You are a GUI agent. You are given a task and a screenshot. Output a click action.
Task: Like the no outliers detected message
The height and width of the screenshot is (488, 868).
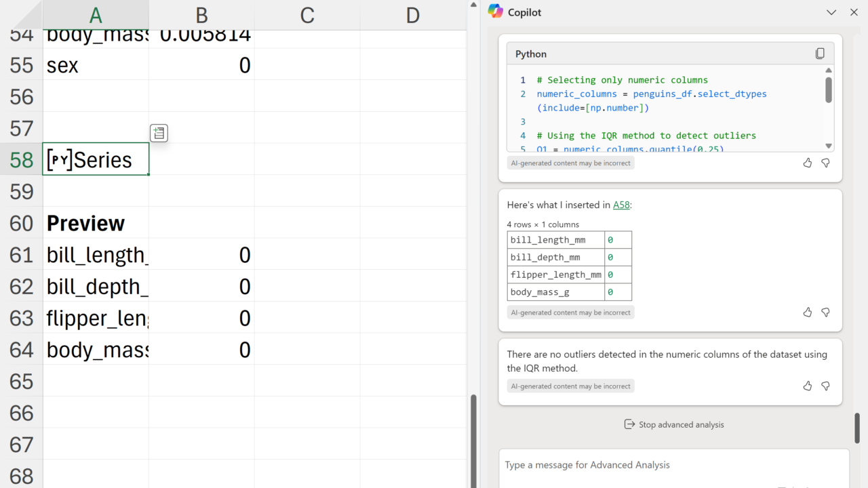(807, 386)
